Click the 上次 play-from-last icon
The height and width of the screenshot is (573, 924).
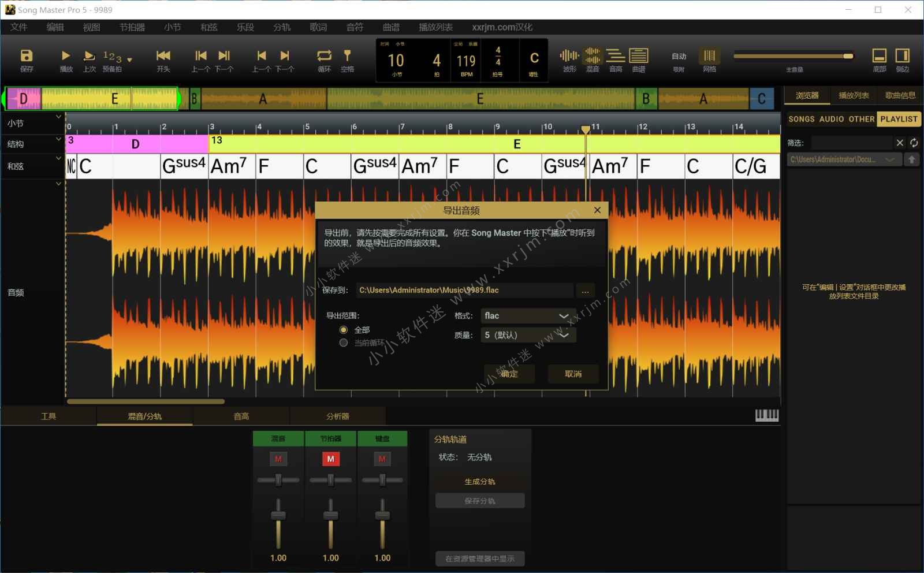89,56
